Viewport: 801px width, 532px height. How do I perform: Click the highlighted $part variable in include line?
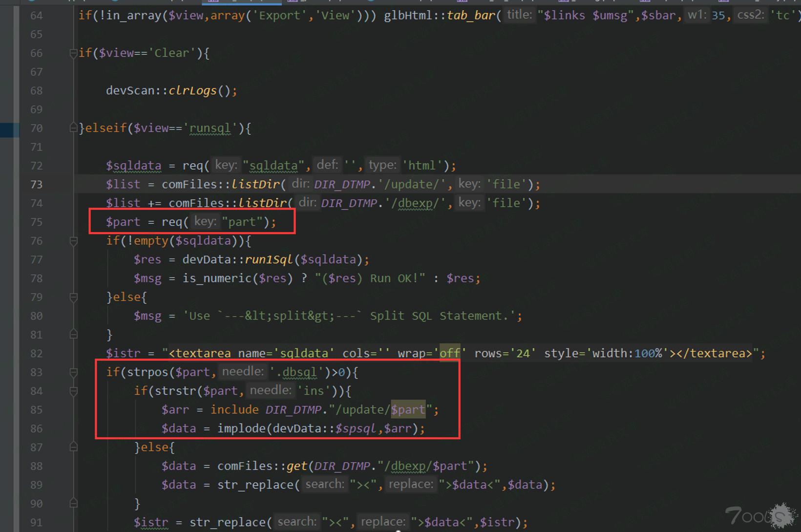[x=408, y=410]
